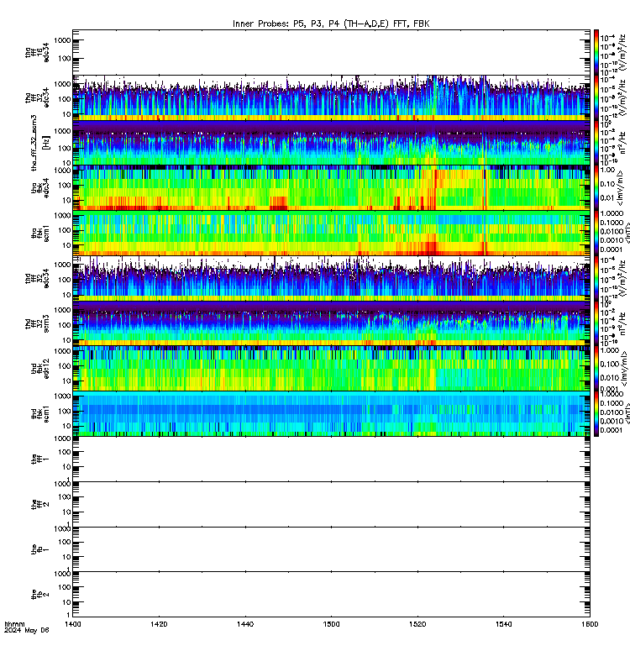Click the thd fff 32 scm3 y-axis label

coord(37,323)
